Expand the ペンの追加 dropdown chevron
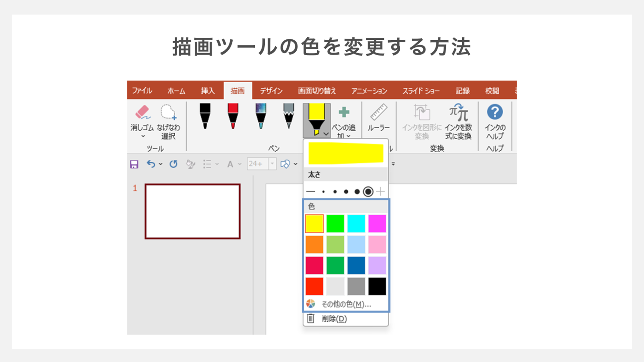Image resolution: width=644 pixels, height=362 pixels. (349, 136)
